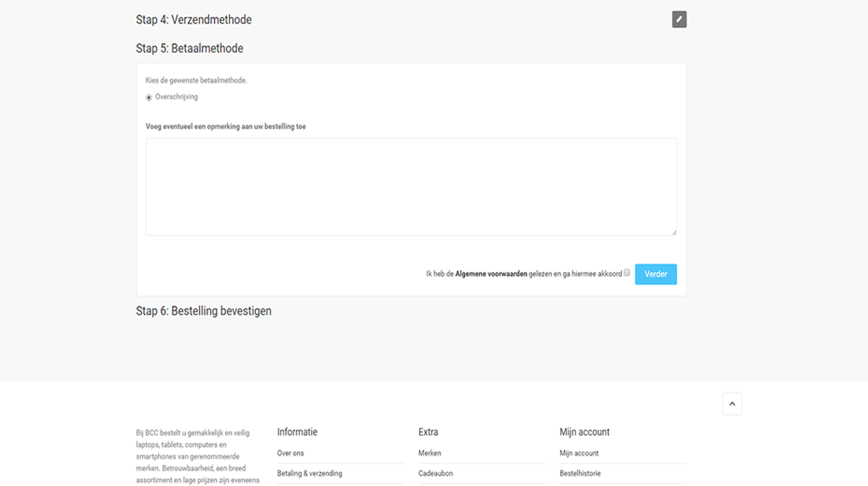Click the blue Verder button
The image size is (868, 486).
pyautogui.click(x=656, y=274)
